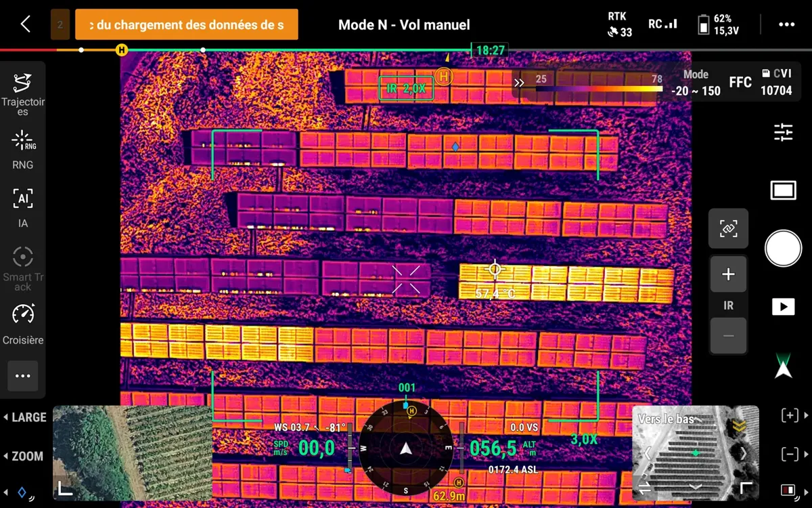Image resolution: width=812 pixels, height=508 pixels.
Task: Tap the green aircraft marker on the gimbal map
Action: click(696, 452)
